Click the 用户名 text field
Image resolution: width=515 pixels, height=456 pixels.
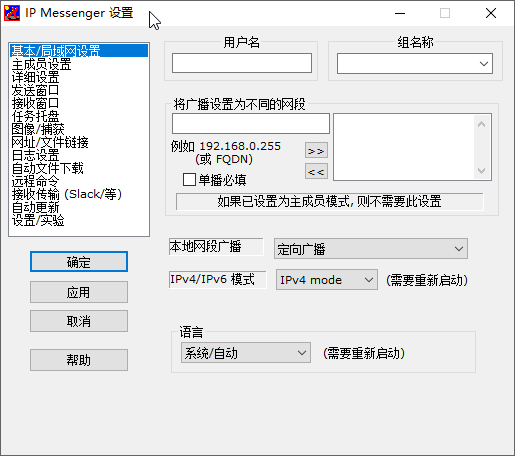click(242, 63)
